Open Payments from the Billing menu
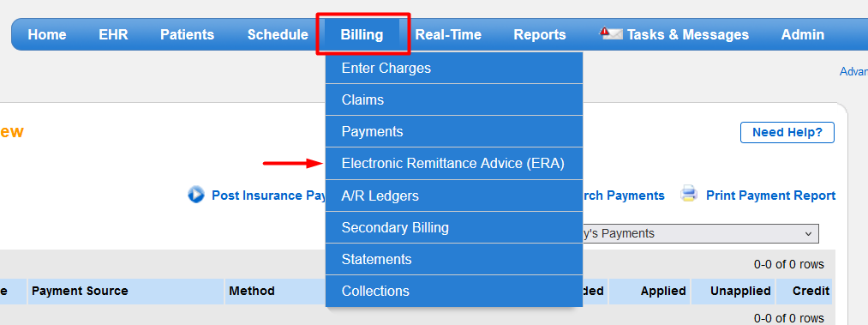This screenshot has width=868, height=325. [x=454, y=132]
